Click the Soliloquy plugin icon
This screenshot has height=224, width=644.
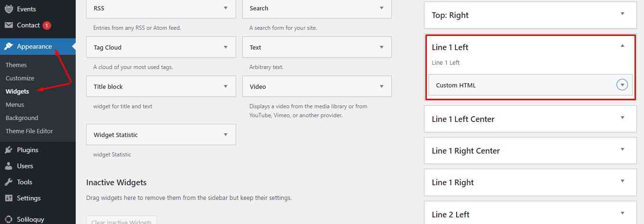tap(9, 219)
